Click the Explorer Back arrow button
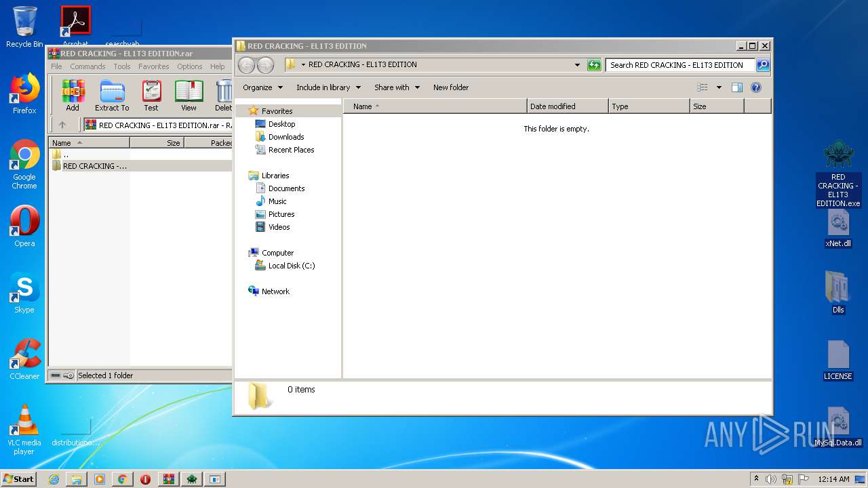Viewport: 868px width, 488px height. 247,65
